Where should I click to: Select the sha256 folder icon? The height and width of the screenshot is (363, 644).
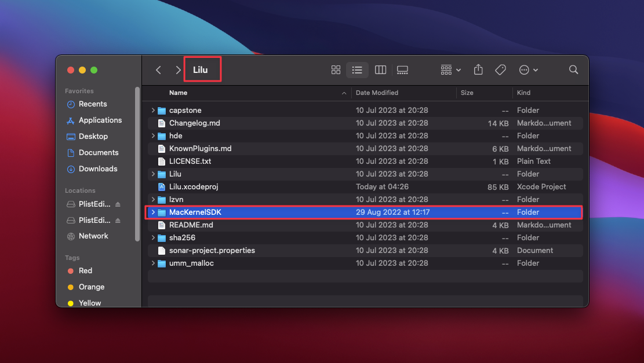[x=161, y=237]
